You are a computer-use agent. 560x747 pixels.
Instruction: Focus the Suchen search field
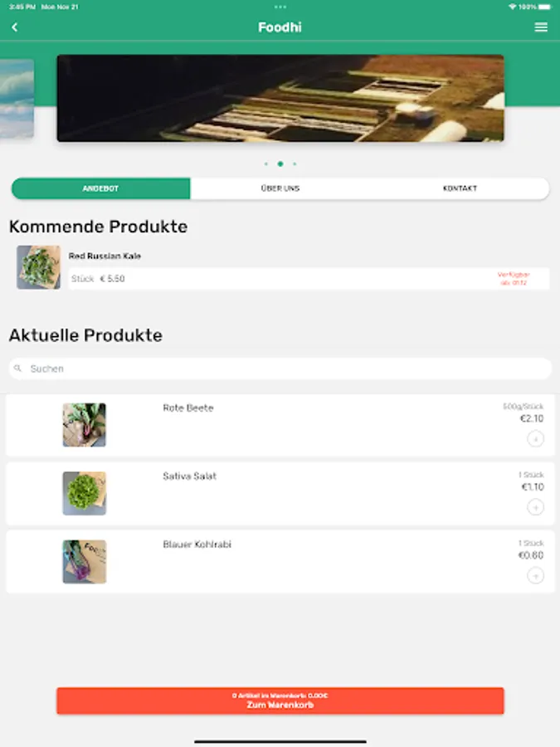(x=280, y=369)
